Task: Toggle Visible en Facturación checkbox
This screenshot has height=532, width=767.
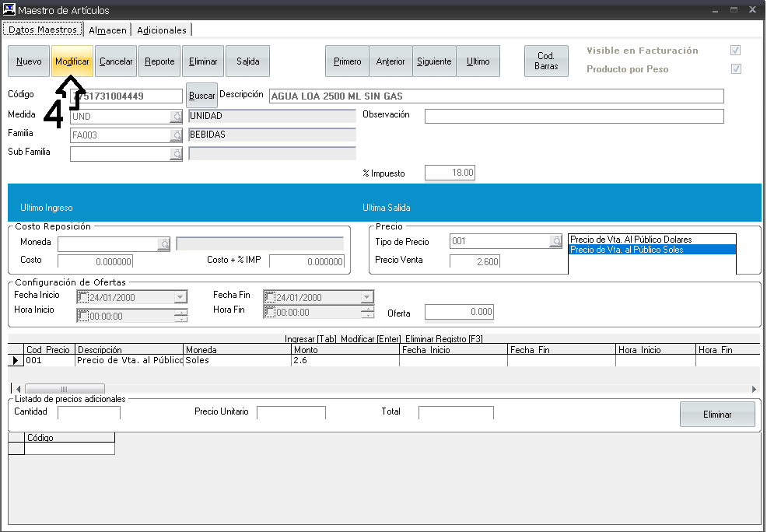Action: [x=735, y=51]
